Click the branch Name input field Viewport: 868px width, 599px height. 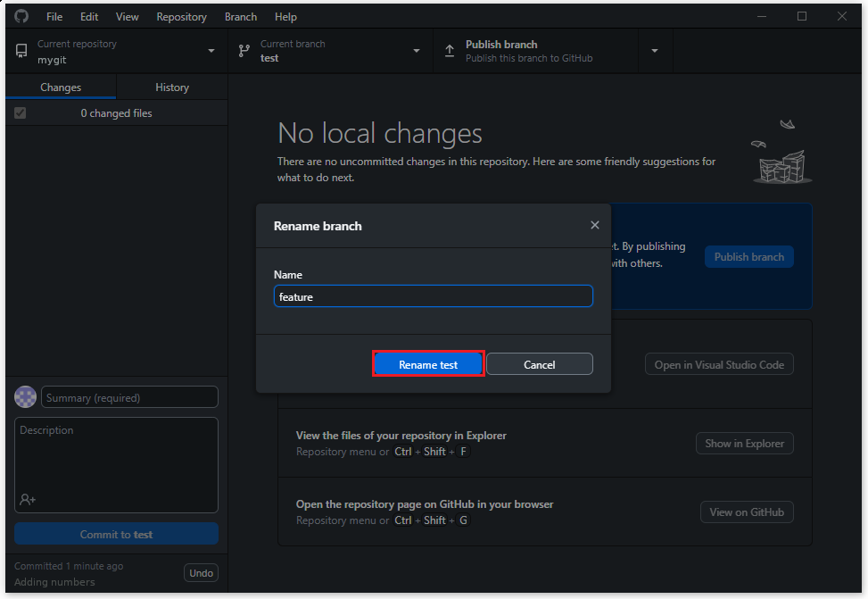click(x=433, y=296)
